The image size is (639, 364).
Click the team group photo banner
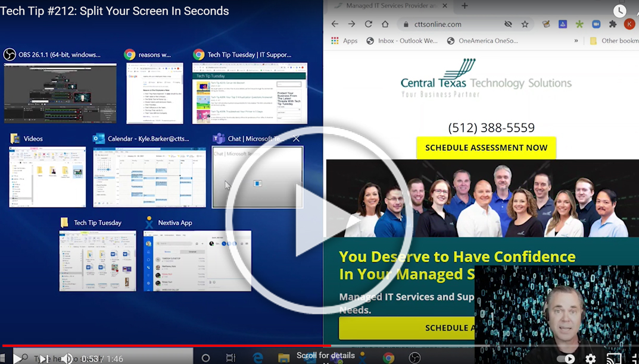pos(482,198)
